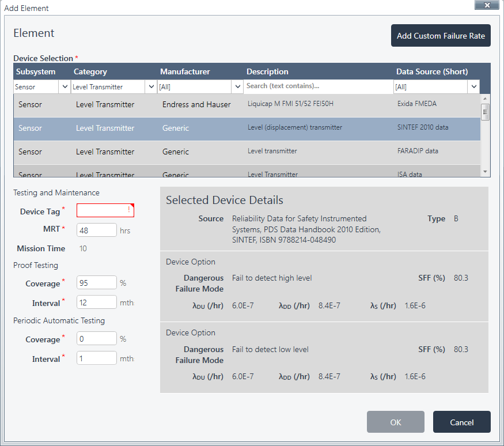Click the OK button
Screen dimensions: 504x446
pyautogui.click(x=396, y=422)
